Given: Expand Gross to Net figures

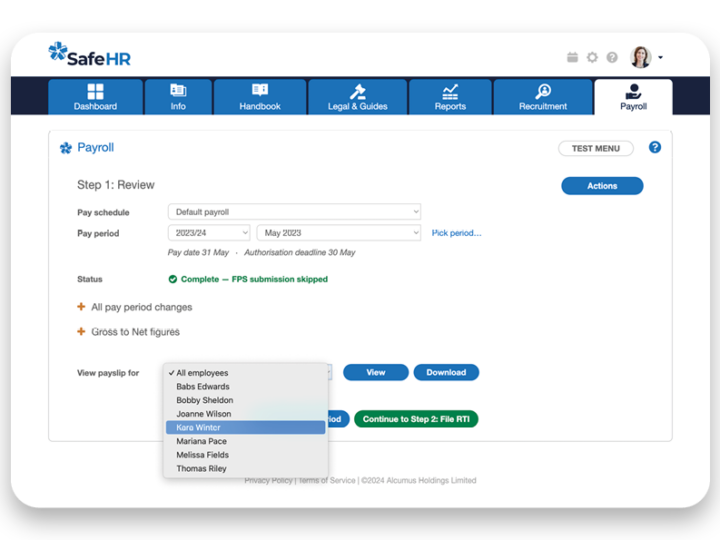Looking at the screenshot, I should pos(128,332).
